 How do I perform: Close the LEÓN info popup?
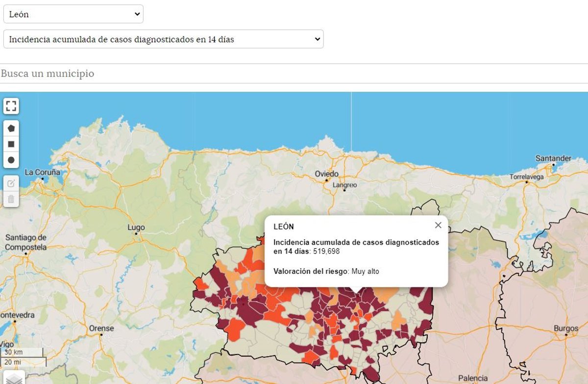click(438, 225)
